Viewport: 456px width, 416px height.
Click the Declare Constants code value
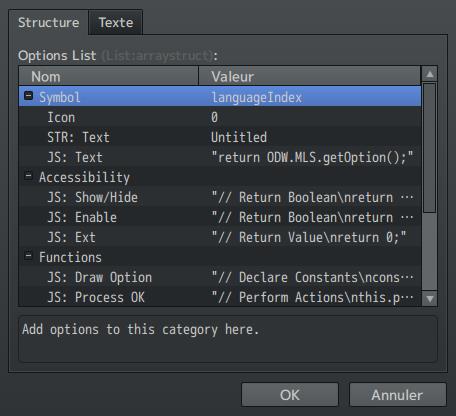point(312,277)
